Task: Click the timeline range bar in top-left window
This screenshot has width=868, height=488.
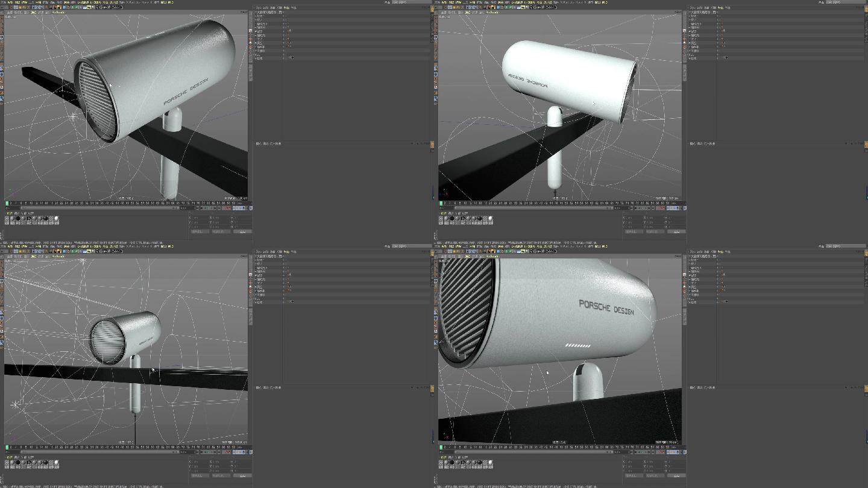Action: pyautogui.click(x=100, y=208)
